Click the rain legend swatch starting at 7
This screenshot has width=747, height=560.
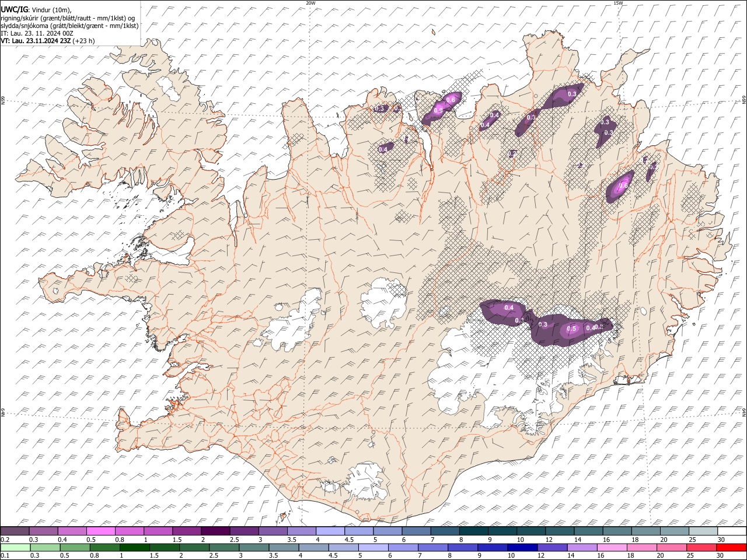(432, 547)
